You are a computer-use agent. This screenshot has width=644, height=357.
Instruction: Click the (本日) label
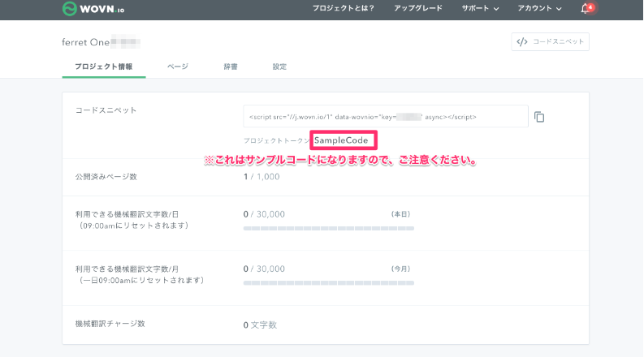click(400, 214)
